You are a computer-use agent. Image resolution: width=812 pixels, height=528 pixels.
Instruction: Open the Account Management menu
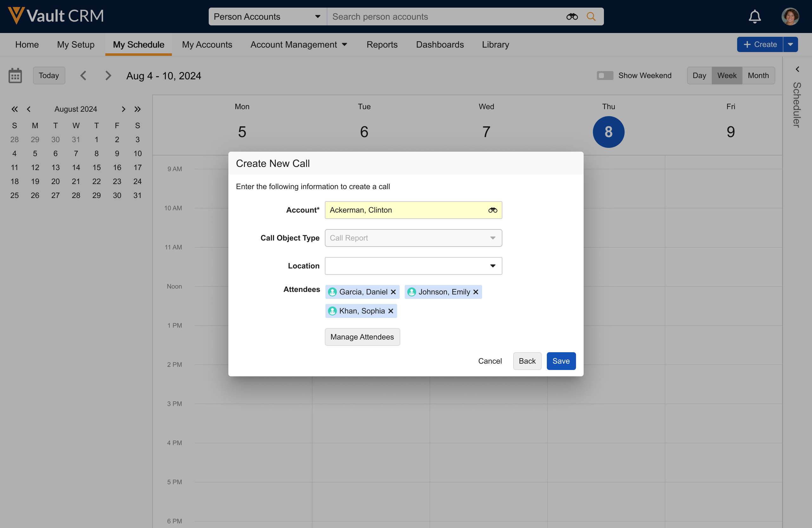298,44
